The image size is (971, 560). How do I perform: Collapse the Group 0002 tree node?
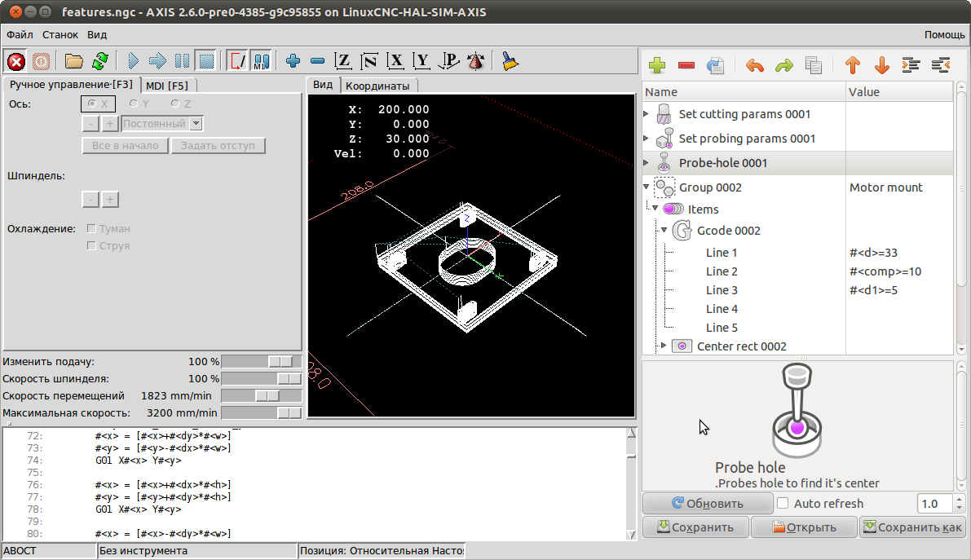point(647,187)
